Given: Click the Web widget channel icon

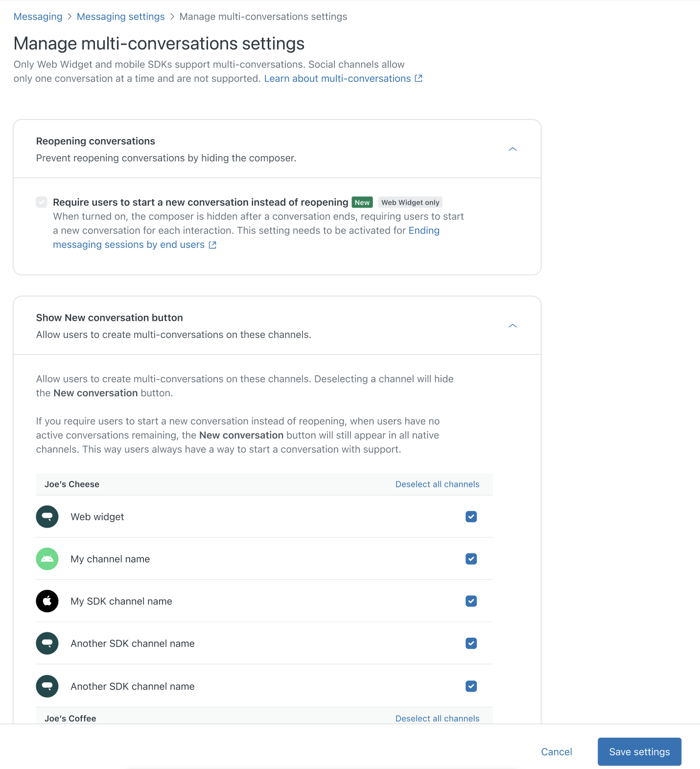Looking at the screenshot, I should pos(47,517).
